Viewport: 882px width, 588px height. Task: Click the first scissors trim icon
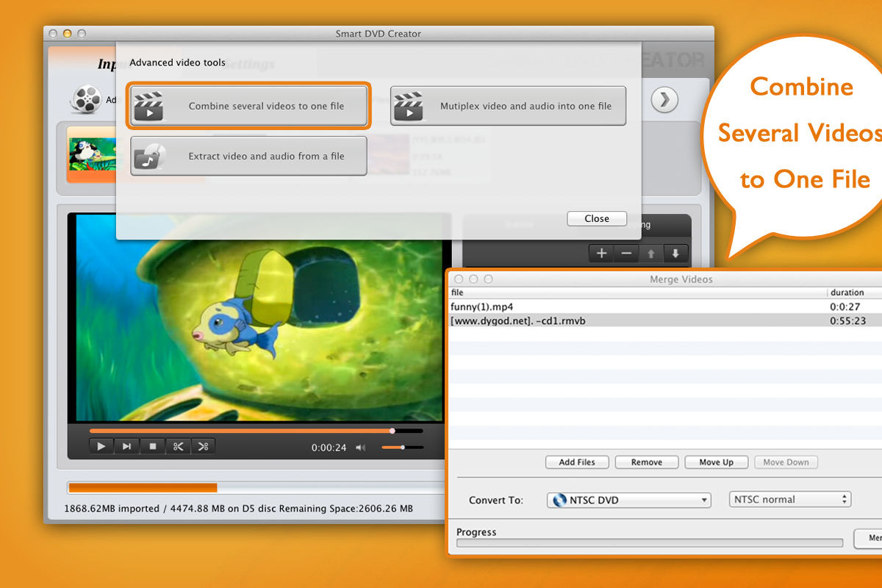(x=178, y=446)
